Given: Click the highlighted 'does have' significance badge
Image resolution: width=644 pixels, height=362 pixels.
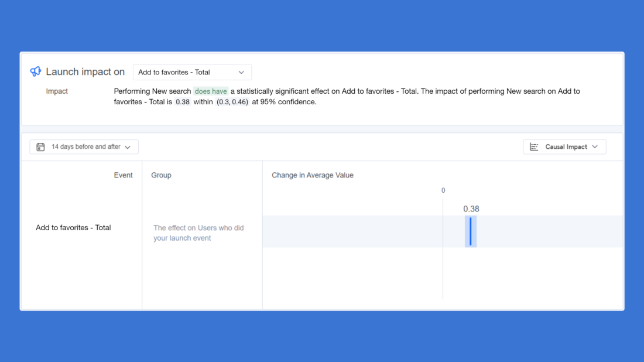Looking at the screenshot, I should [x=211, y=91].
